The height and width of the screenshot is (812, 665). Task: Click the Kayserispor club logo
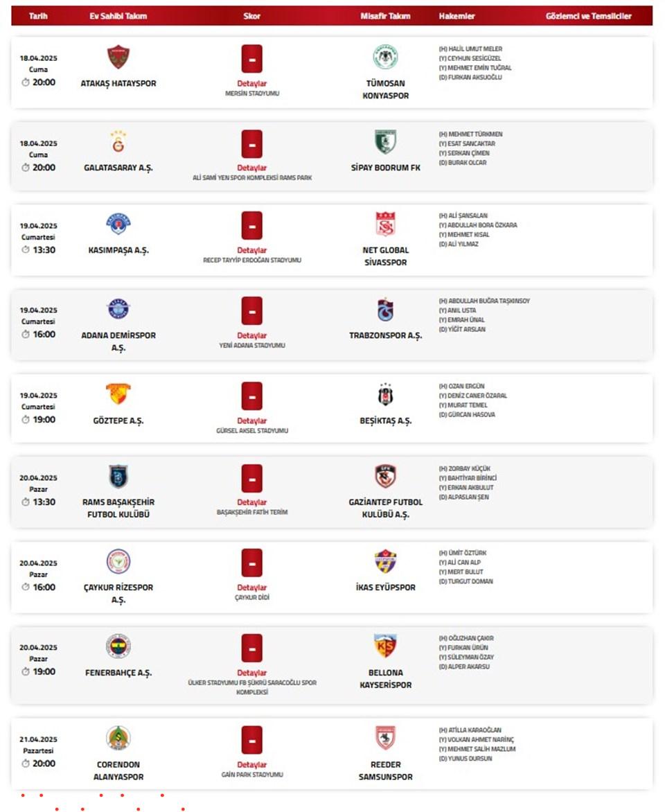click(385, 646)
